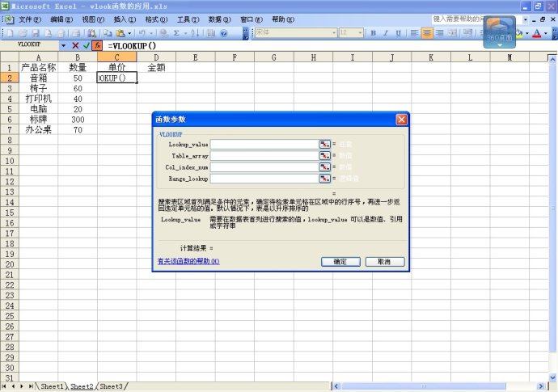The image size is (558, 392).
Task: Click the formula bar text =VLOOKUP()
Action: (x=132, y=45)
